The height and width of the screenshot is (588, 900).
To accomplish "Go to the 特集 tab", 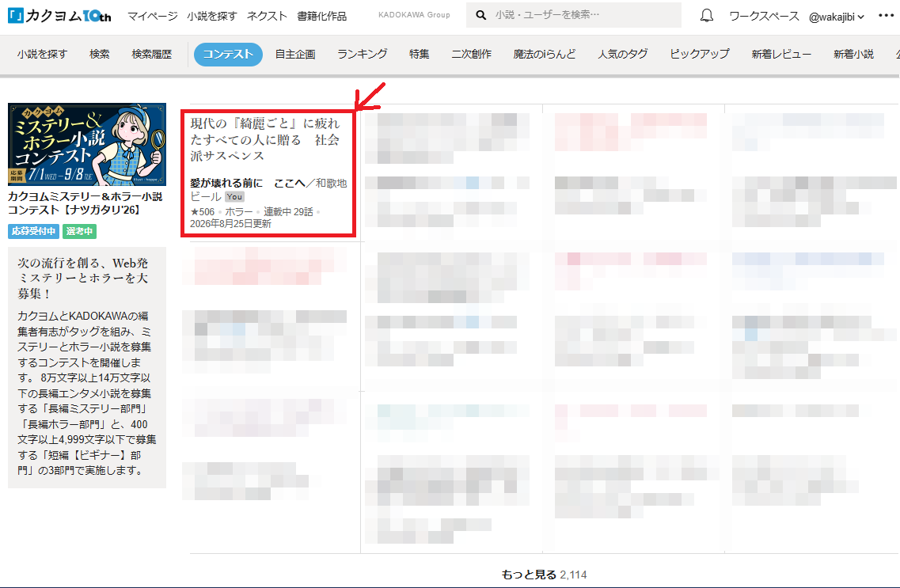I will pos(419,54).
